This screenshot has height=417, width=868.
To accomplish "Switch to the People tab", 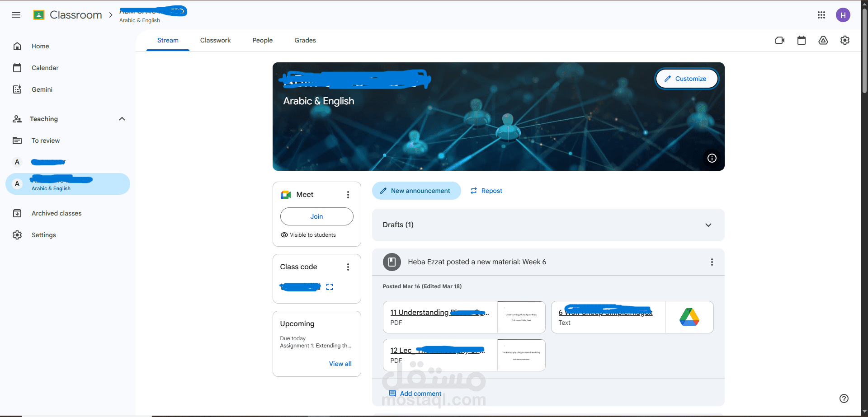I will tap(262, 40).
